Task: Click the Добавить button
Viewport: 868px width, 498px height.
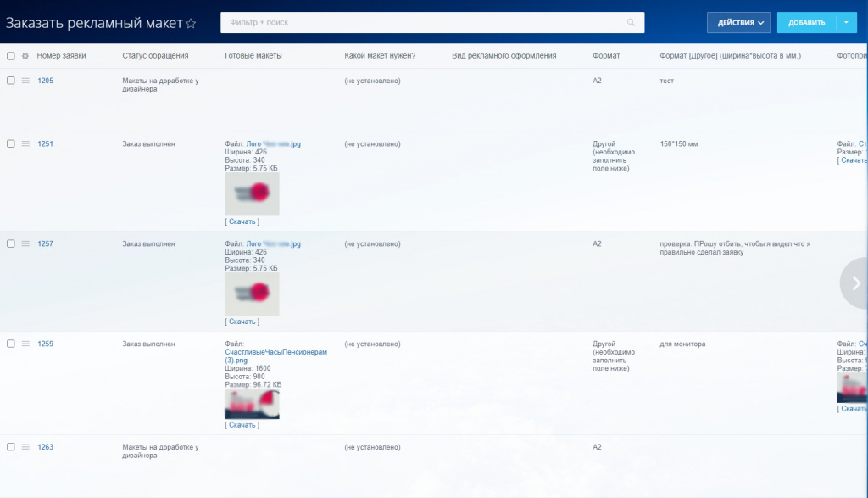Action: coord(807,23)
